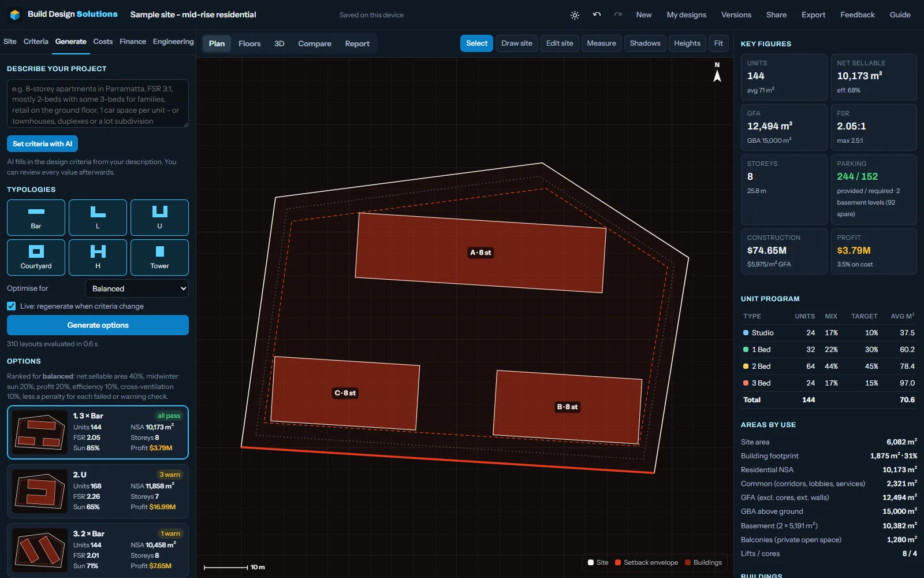The width and height of the screenshot is (924, 578).
Task: Click the Fit view button
Action: [x=718, y=43]
